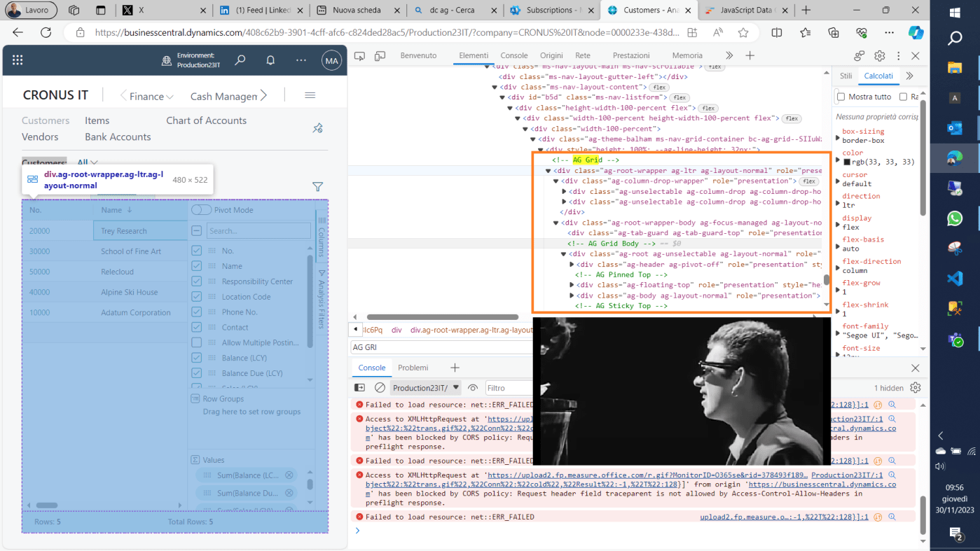Open the Problemi tab in drawer
The width and height of the screenshot is (980, 551).
tap(413, 368)
